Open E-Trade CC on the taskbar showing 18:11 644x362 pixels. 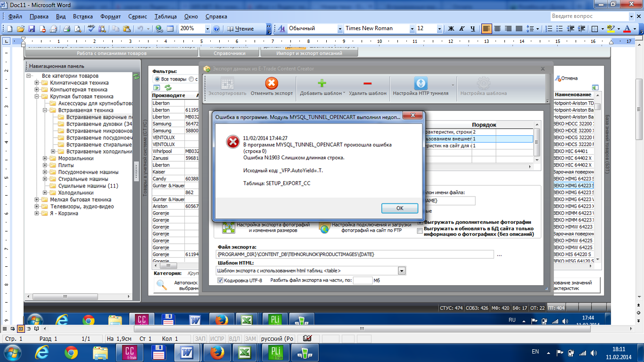129,352
